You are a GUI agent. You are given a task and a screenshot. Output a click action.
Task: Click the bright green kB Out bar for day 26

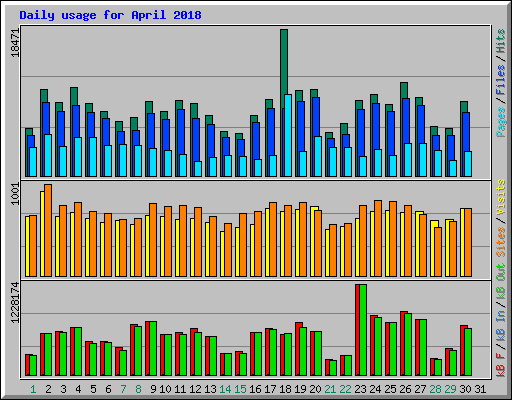408,344
